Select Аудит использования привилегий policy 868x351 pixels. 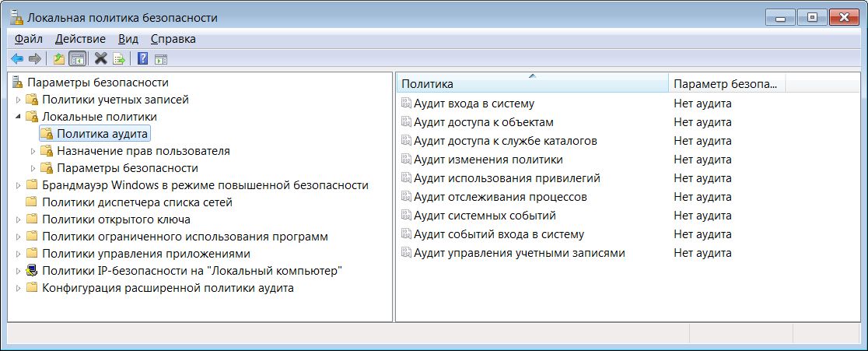tap(507, 179)
